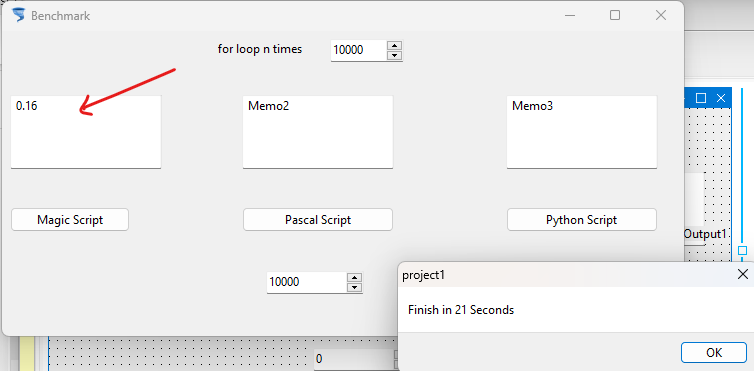The width and height of the screenshot is (754, 371).
Task: Decrement the lower 10000 spin box
Action: click(x=354, y=287)
